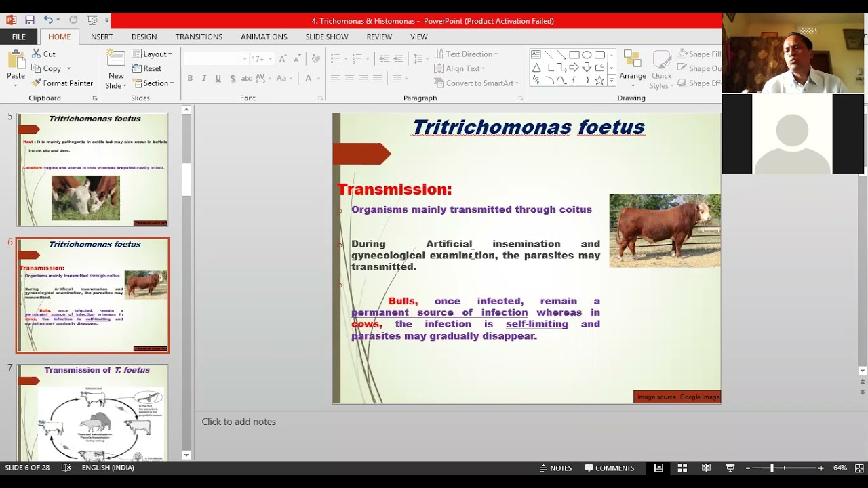Toggle Align Right for paragraph
The image size is (868, 488).
point(363,79)
